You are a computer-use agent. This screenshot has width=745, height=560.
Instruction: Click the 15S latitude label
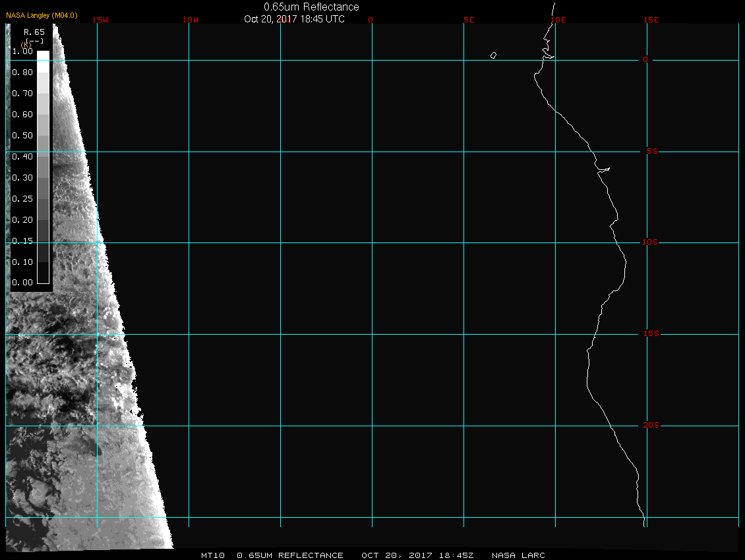click(x=650, y=334)
